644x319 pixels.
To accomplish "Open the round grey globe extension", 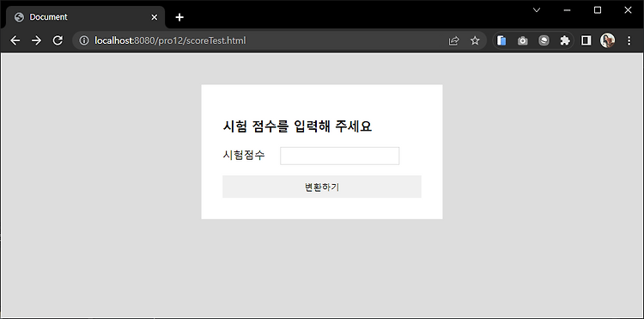I will pyautogui.click(x=544, y=40).
